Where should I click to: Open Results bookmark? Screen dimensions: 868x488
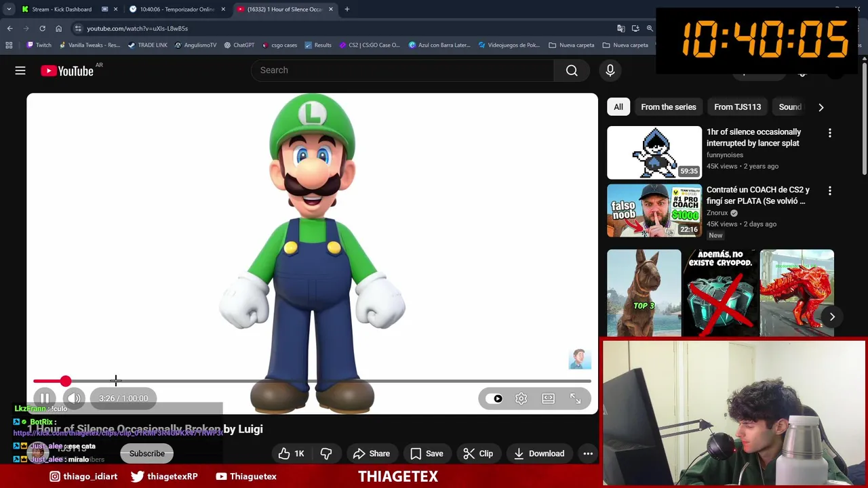(318, 45)
